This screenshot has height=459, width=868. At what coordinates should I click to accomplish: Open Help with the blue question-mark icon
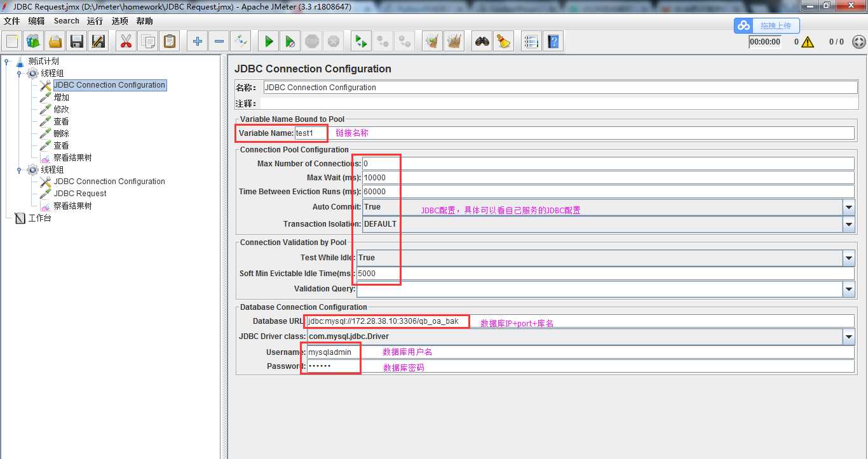(x=553, y=41)
